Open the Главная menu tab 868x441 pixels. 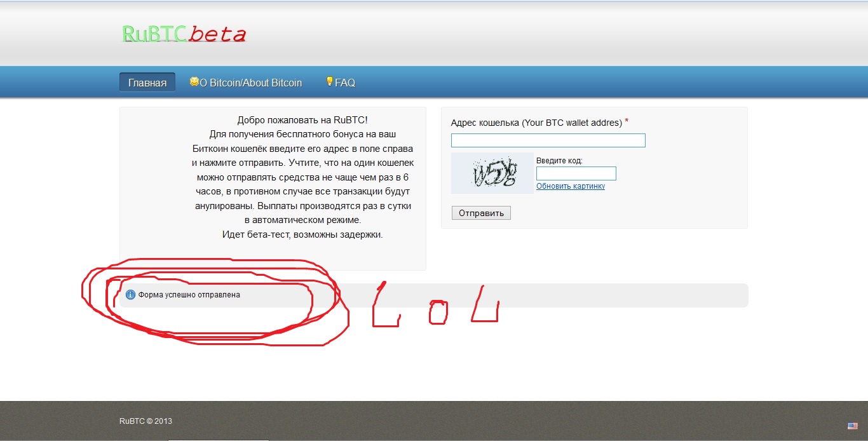147,83
